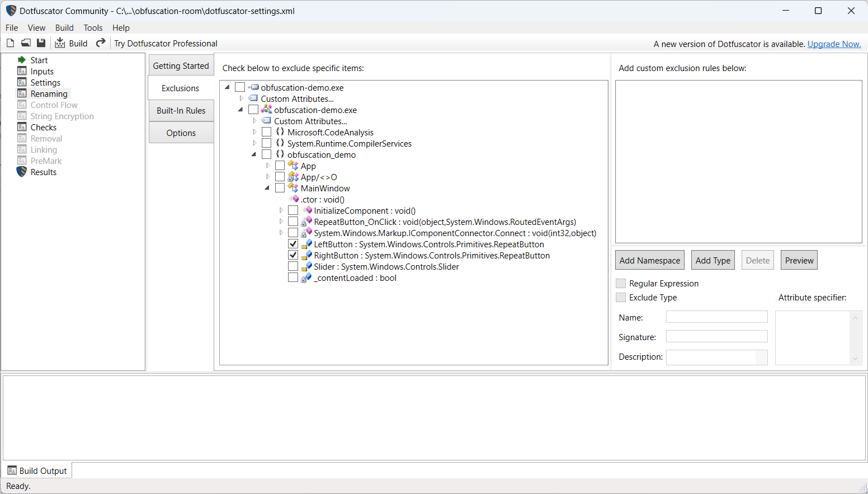The width and height of the screenshot is (868, 494).
Task: Click the Add Namespace button
Action: point(650,260)
